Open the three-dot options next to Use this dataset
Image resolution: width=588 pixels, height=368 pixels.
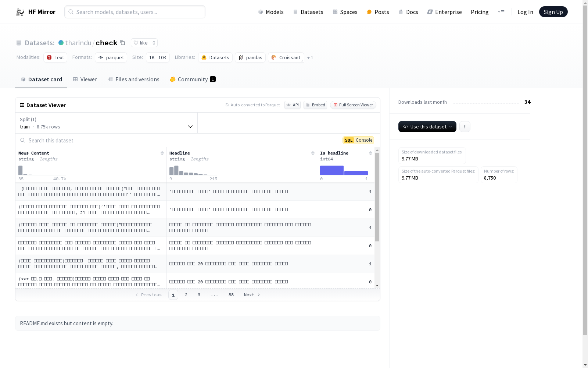465,127
